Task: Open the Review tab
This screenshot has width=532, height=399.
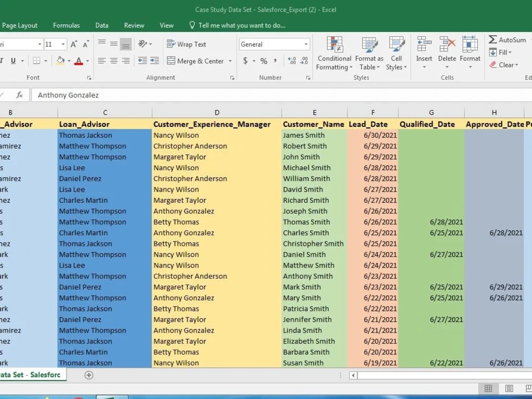Action: 134,26
